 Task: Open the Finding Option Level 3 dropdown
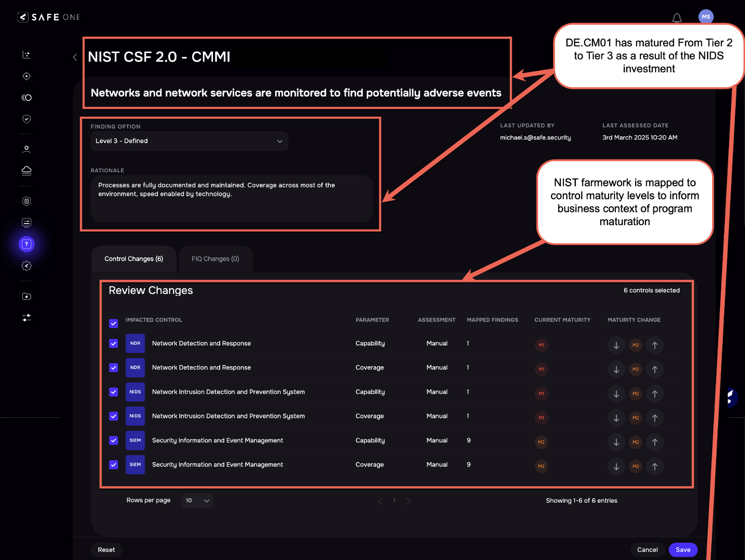tap(189, 141)
